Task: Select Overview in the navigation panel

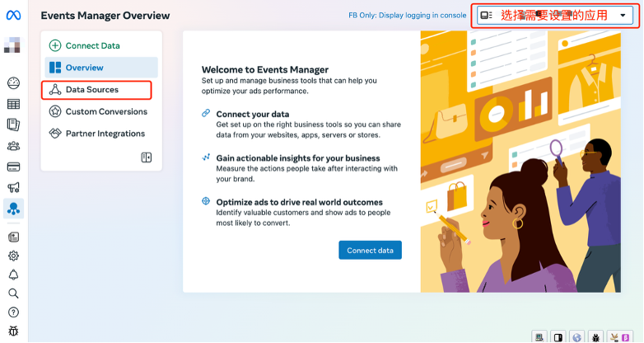Action: 101,68
